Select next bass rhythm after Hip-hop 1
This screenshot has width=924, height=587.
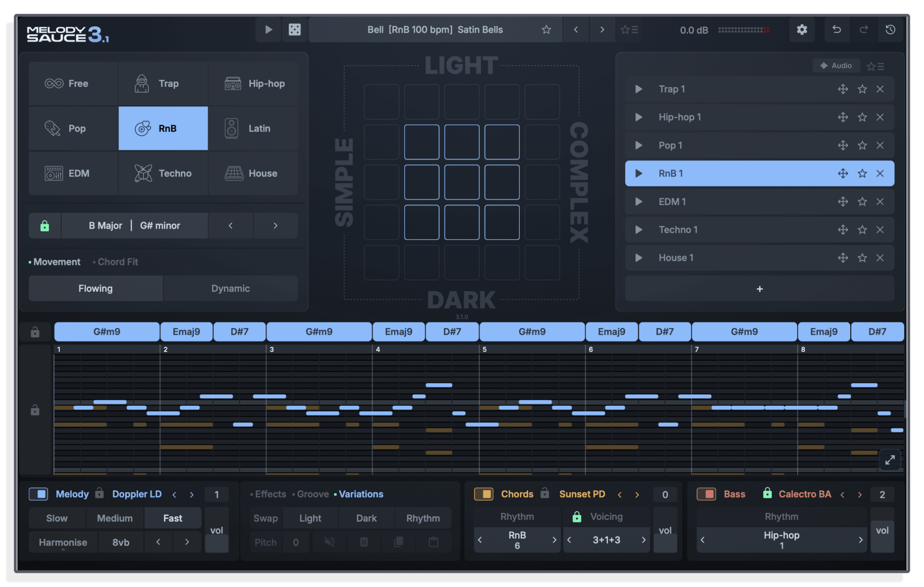pos(860,540)
